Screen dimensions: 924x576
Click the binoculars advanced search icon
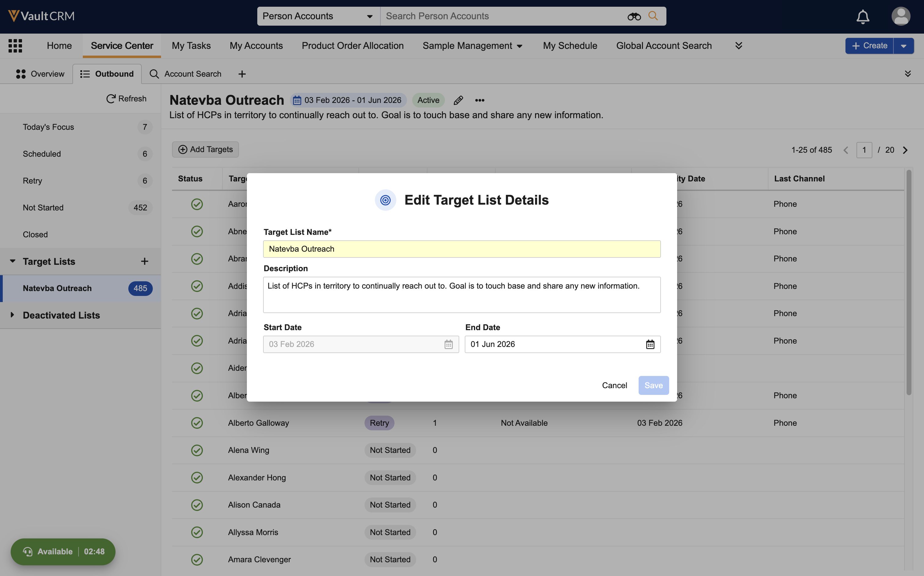click(634, 16)
